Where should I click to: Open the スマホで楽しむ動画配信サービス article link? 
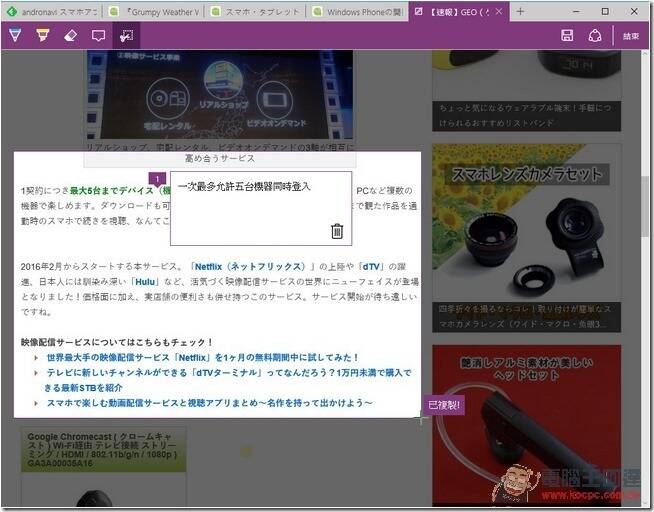209,403
